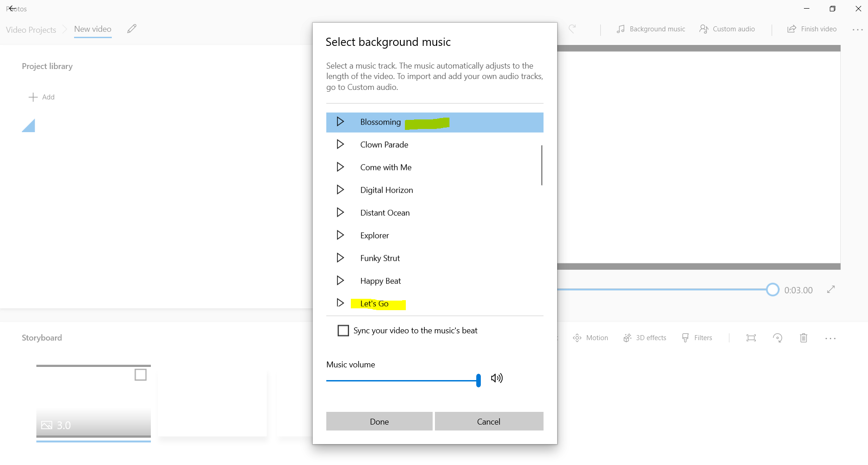Tick the storyboard clip checkbox
This screenshot has width=868, height=465.
tap(140, 375)
